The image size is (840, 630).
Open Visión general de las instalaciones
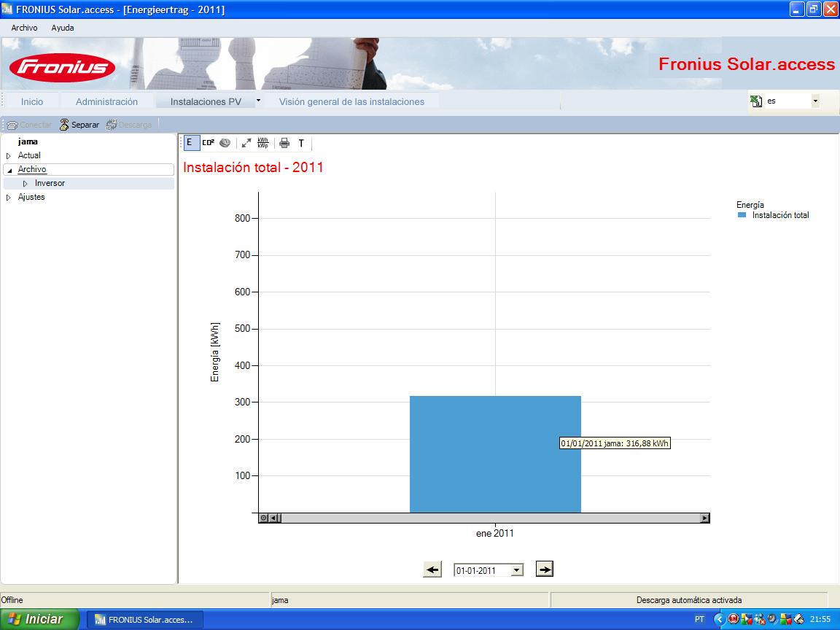click(x=351, y=101)
